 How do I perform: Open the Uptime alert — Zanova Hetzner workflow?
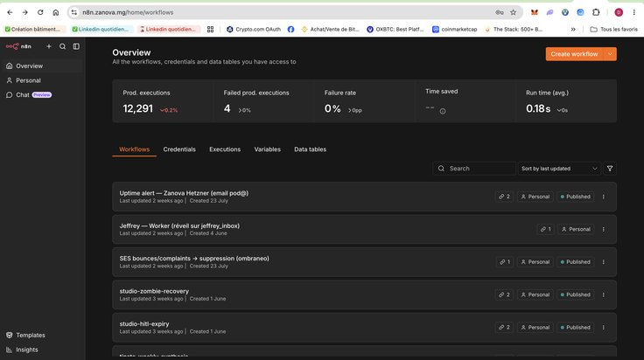[x=364, y=197]
